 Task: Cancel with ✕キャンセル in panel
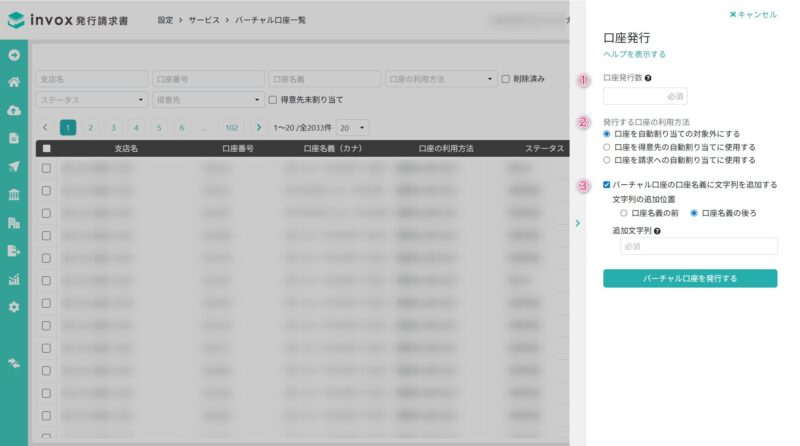(x=753, y=14)
